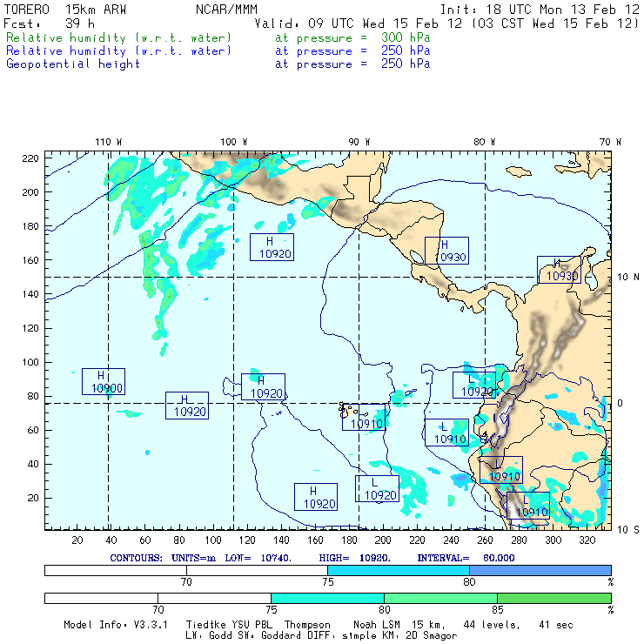This screenshot has height=644, width=644.
Task: Click the 'H 10920' box south of Mexico
Action: point(272,247)
